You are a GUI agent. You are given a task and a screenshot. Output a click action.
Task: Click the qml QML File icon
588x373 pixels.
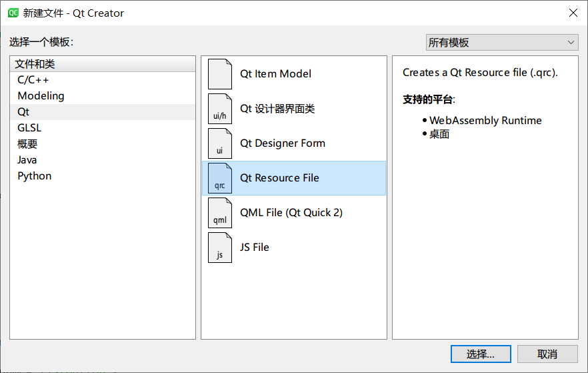pyautogui.click(x=220, y=213)
